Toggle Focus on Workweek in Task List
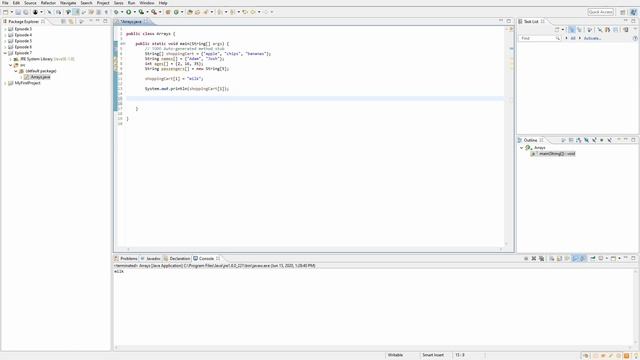Screen dimensions: 640x360 point(589,29)
